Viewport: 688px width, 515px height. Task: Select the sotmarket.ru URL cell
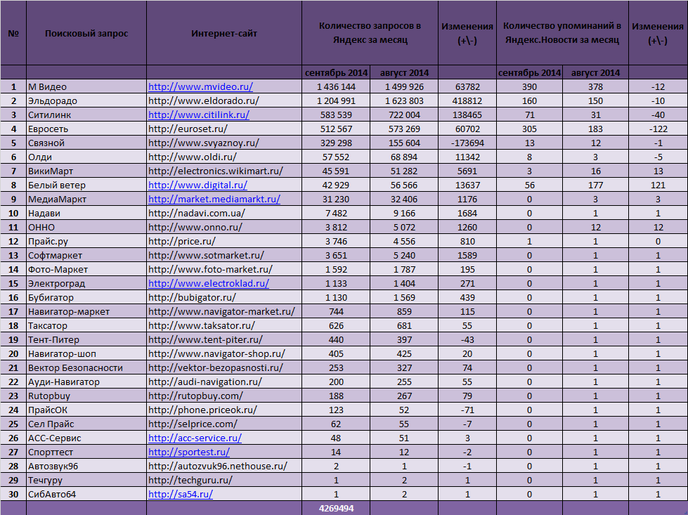click(224, 255)
